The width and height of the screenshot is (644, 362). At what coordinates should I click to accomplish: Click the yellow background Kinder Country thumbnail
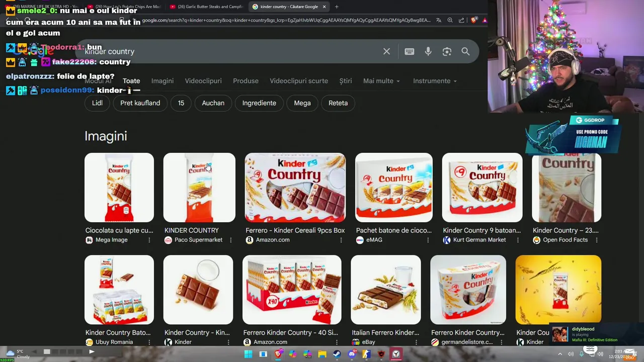point(558,290)
